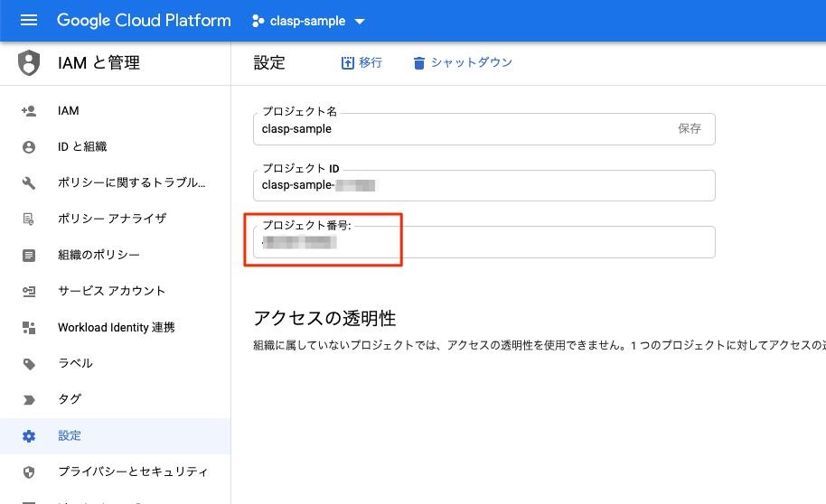826x504 pixels.
Task: Select the highlighted 設定 sidebar item
Action: [116, 436]
